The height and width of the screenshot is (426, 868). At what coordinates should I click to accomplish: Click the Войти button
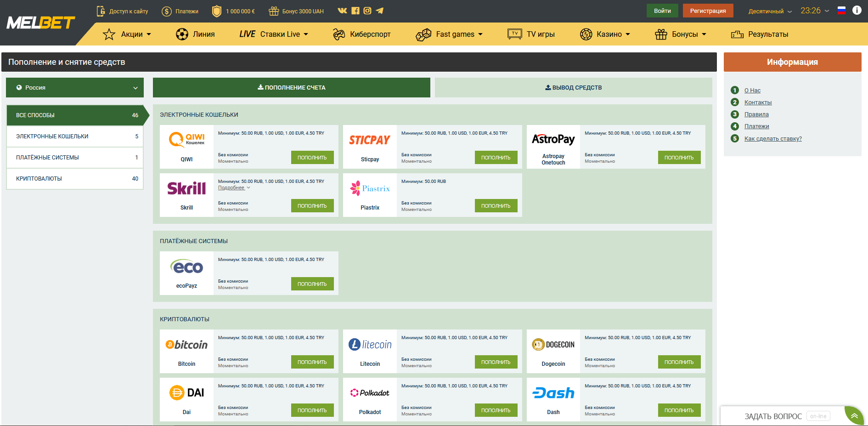pyautogui.click(x=662, y=11)
